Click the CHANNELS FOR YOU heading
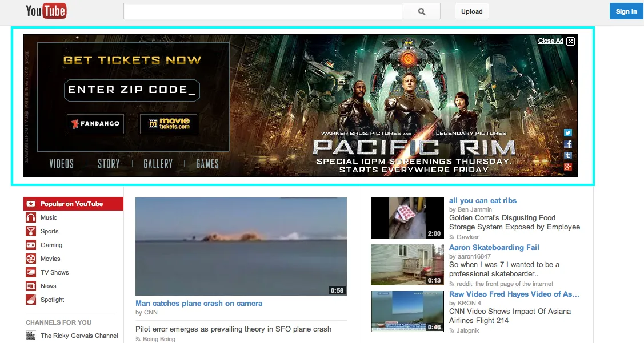 (58, 322)
